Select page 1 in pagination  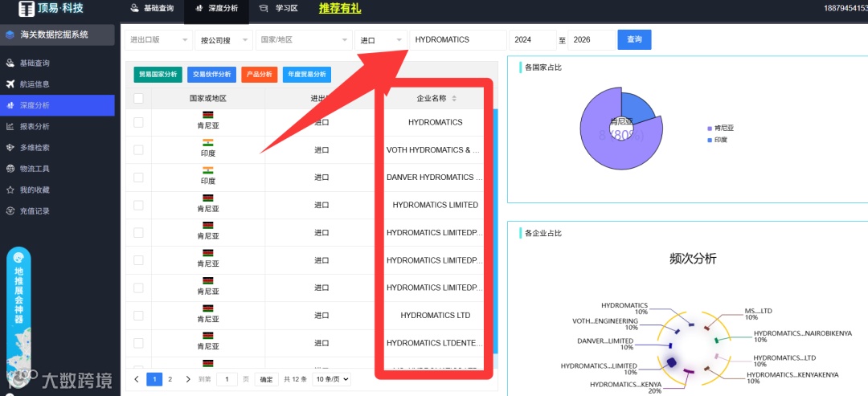tap(154, 379)
